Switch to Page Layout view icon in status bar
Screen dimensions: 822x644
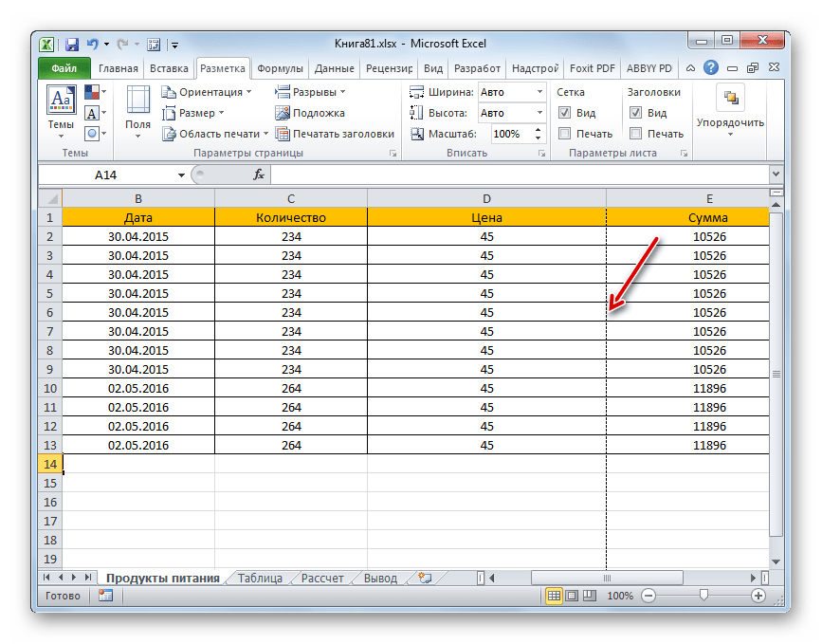pos(570,596)
